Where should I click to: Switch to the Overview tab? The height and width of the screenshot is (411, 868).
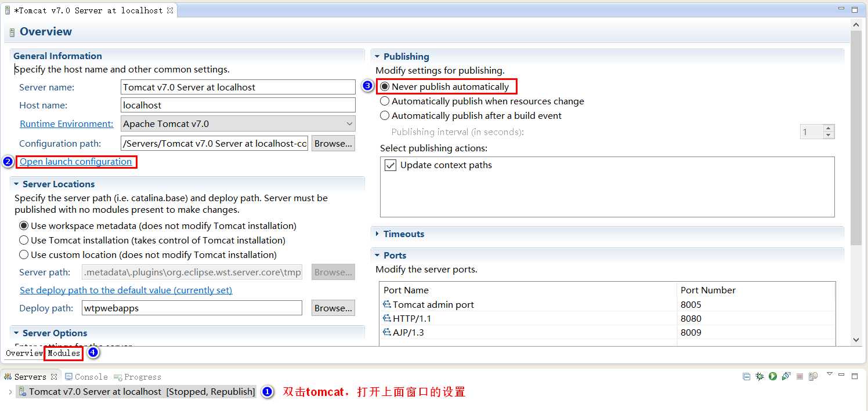click(x=24, y=353)
